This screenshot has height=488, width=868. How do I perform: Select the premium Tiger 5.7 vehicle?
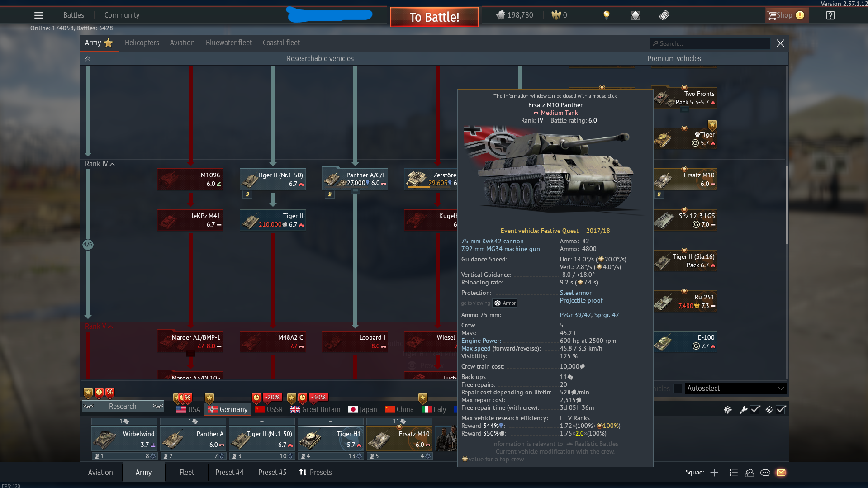coord(684,139)
